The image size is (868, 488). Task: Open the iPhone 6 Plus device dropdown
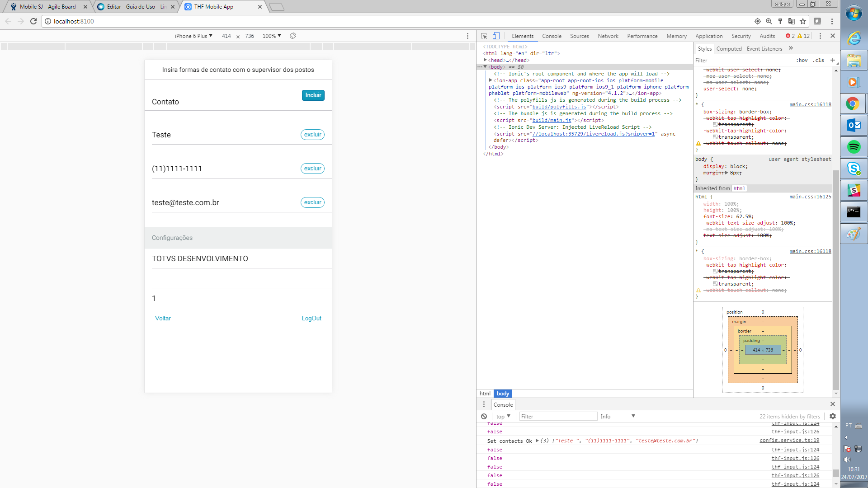point(193,36)
